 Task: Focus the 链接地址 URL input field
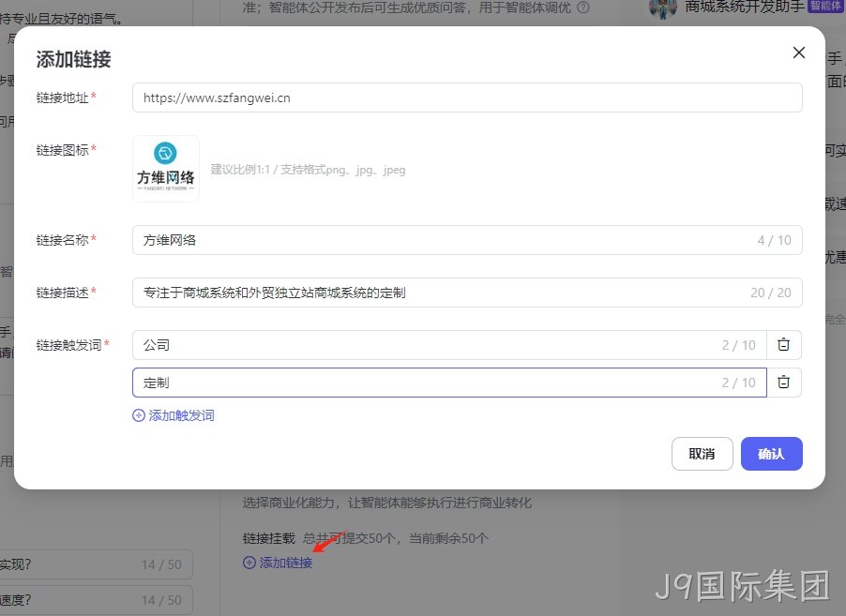(467, 98)
